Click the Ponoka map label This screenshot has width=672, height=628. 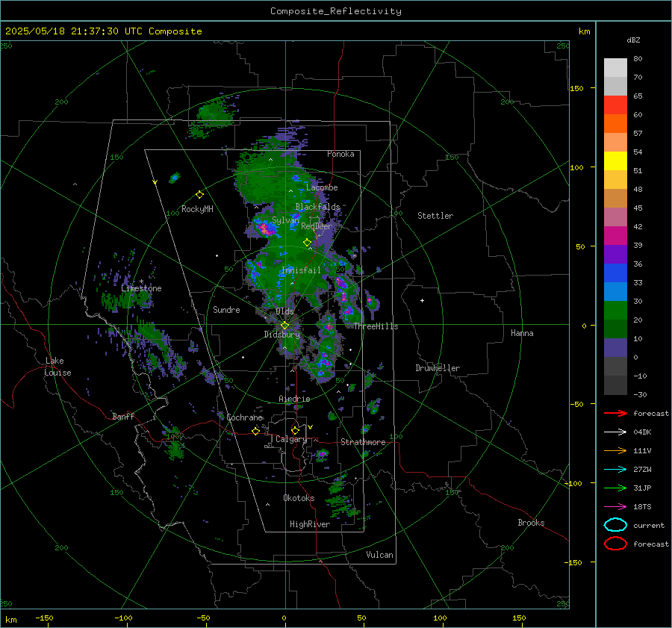point(340,154)
